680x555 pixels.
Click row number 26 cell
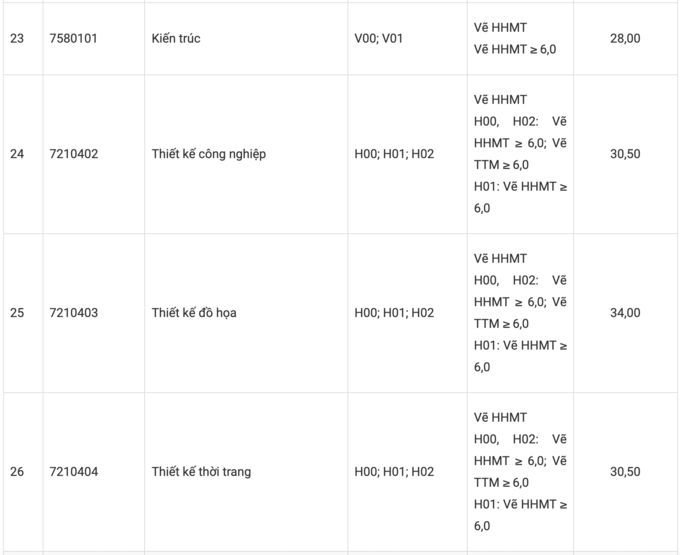click(17, 472)
